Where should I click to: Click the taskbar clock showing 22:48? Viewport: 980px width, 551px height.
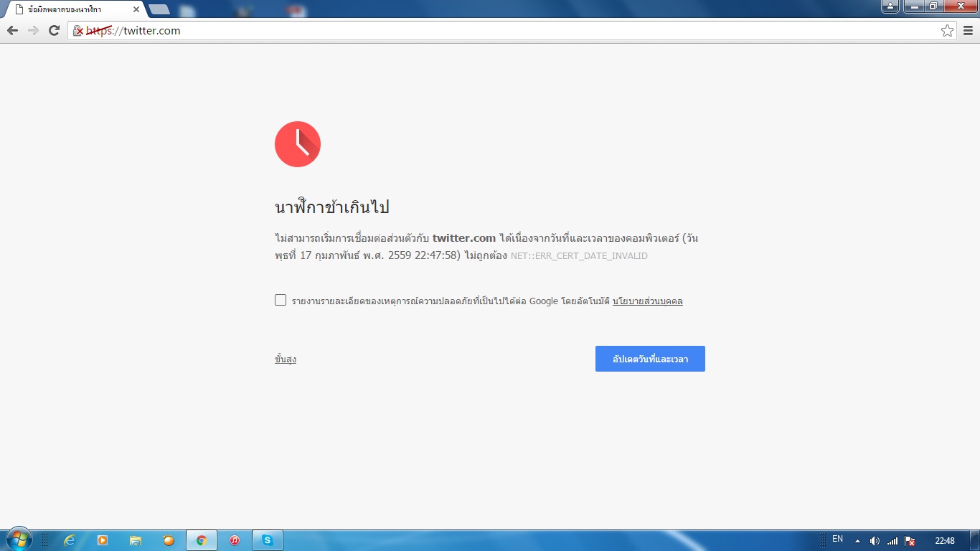[x=945, y=540]
